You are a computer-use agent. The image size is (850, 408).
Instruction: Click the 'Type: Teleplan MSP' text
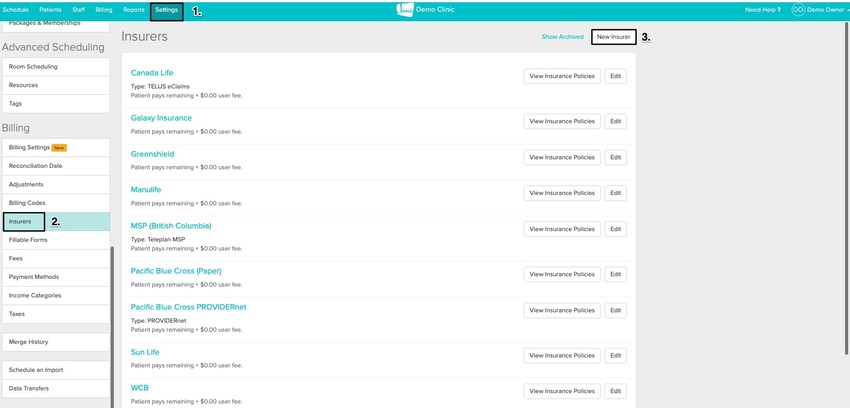pyautogui.click(x=158, y=239)
